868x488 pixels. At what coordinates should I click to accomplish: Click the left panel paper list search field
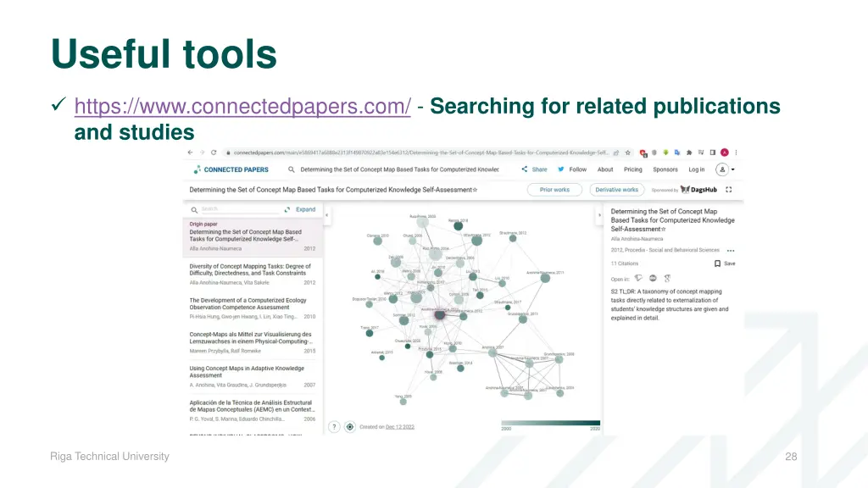pyautogui.click(x=239, y=209)
